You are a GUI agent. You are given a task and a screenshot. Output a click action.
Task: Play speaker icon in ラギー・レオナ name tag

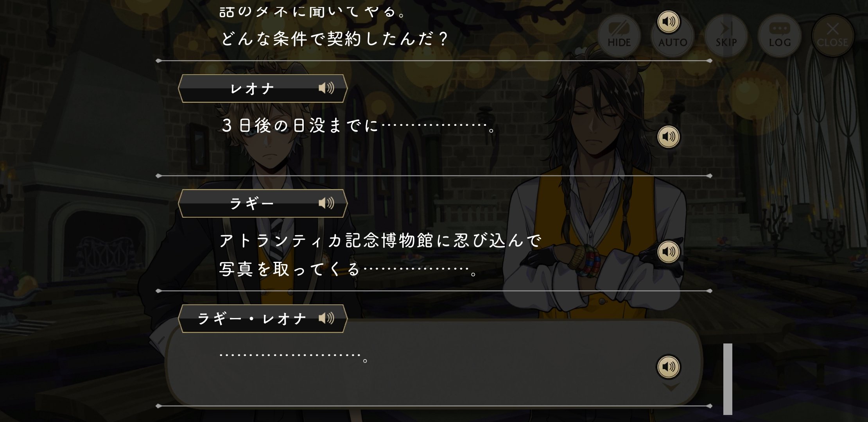[x=326, y=318]
